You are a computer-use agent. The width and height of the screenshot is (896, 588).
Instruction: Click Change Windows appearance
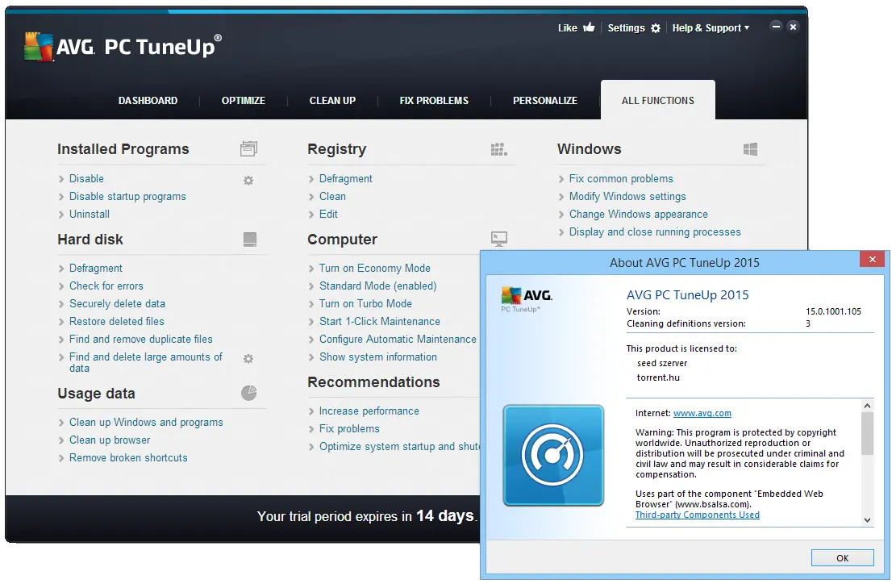tap(638, 215)
